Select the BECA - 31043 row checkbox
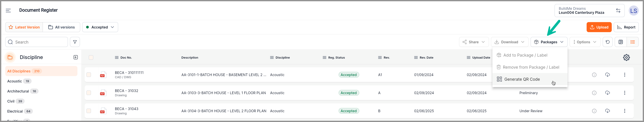The height and width of the screenshot is (122, 644). (x=89, y=111)
